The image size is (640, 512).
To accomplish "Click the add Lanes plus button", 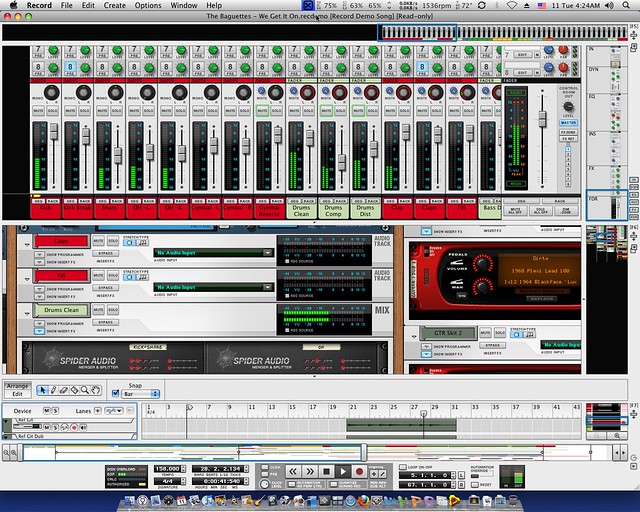I will click(x=98, y=411).
